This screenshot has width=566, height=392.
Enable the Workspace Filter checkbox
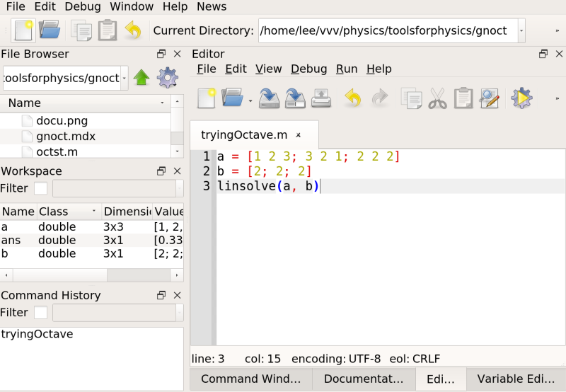click(x=41, y=188)
